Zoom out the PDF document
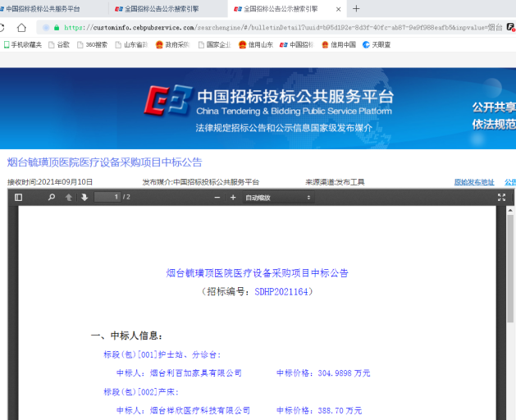 (x=217, y=198)
